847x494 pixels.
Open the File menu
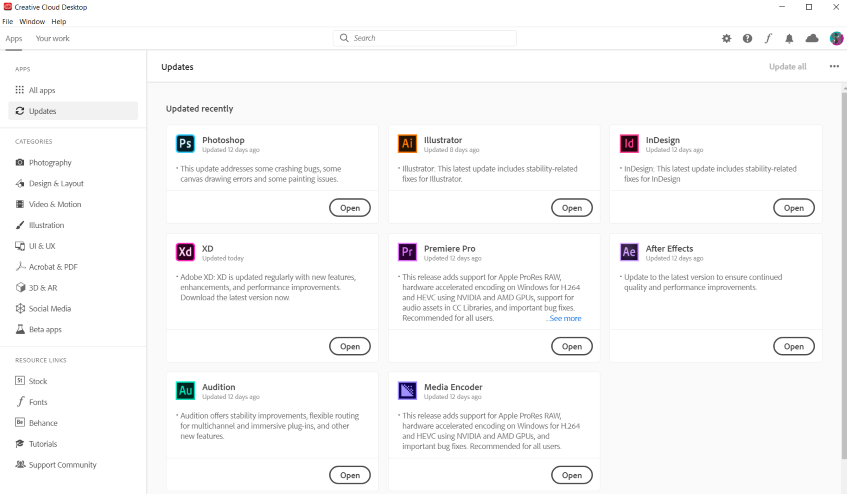pos(8,22)
